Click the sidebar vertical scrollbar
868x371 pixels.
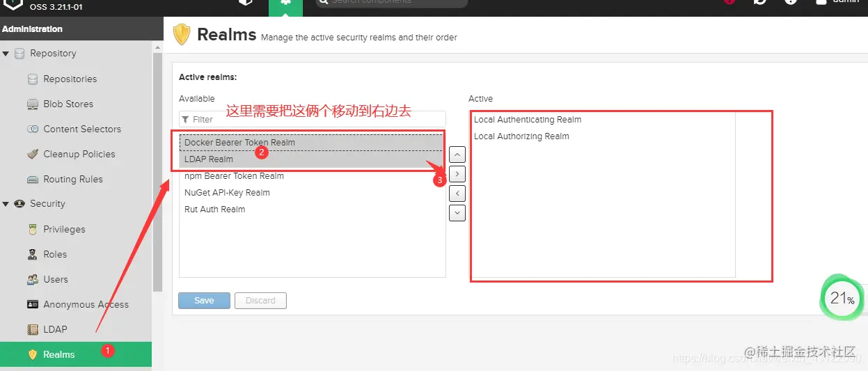157,171
